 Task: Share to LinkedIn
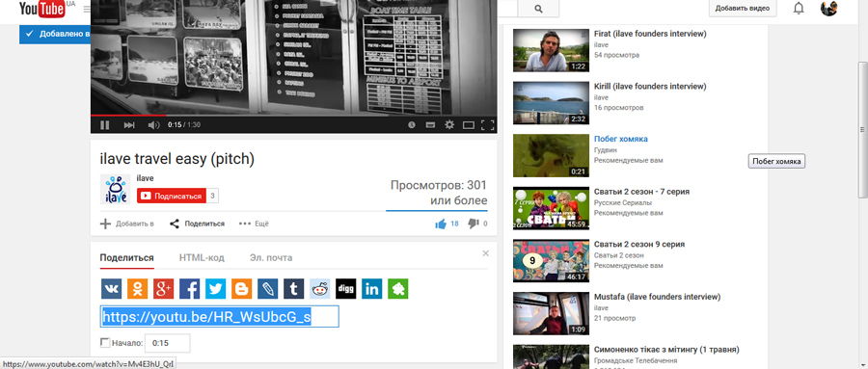[372, 289]
